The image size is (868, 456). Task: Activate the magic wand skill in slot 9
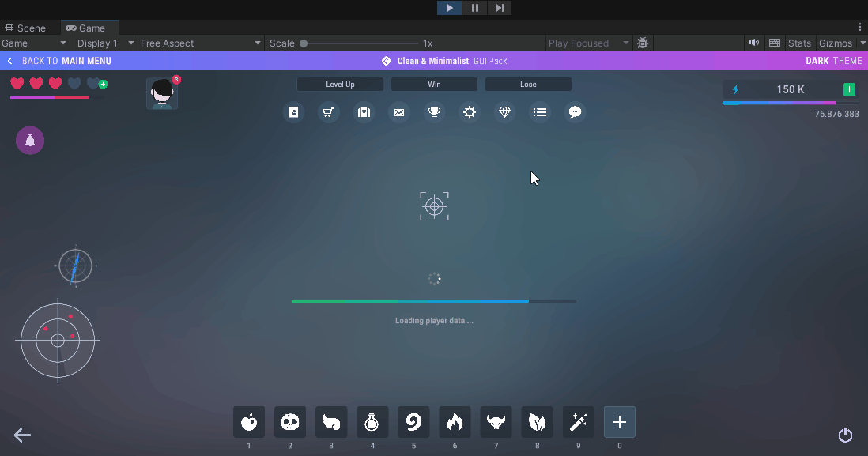578,422
